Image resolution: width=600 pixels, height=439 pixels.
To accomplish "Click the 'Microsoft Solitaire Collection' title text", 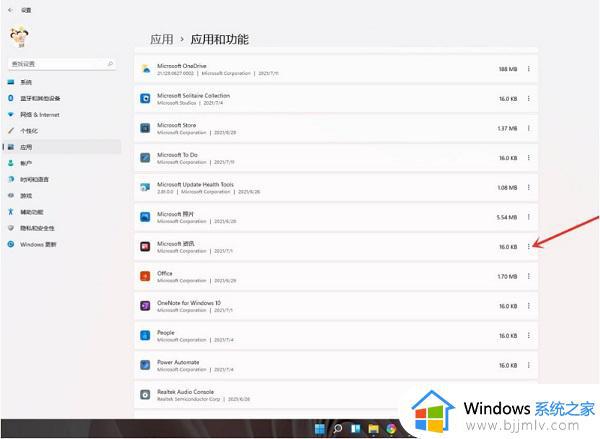I will tap(194, 96).
